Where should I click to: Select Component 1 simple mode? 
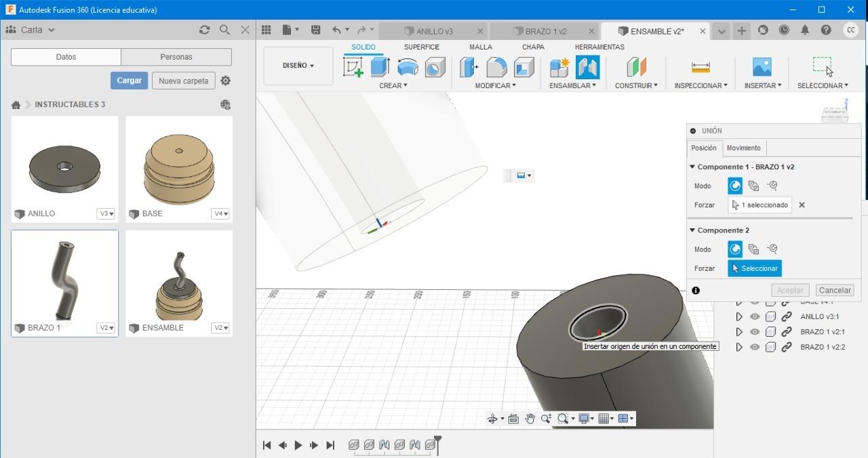(x=735, y=186)
